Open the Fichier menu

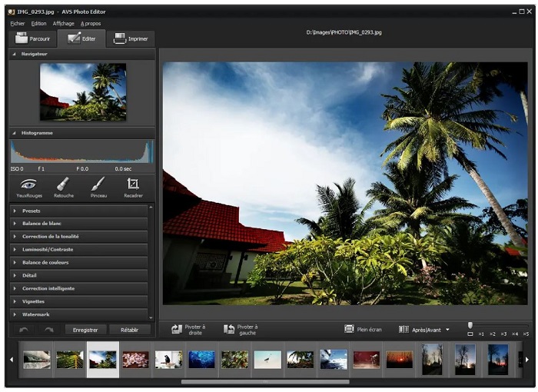pos(17,23)
